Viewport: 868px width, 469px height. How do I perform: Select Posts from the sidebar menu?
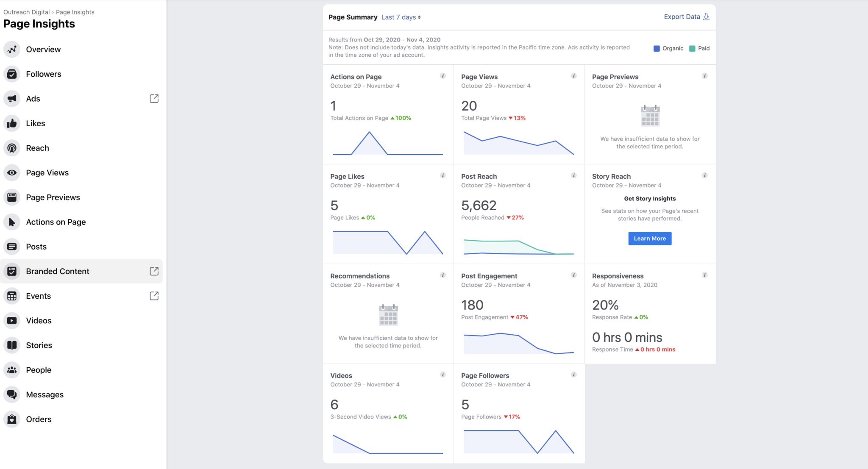click(36, 246)
